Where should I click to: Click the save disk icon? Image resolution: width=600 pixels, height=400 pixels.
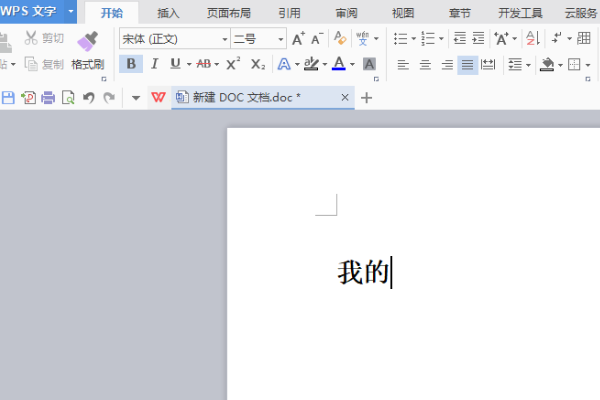(x=8, y=98)
